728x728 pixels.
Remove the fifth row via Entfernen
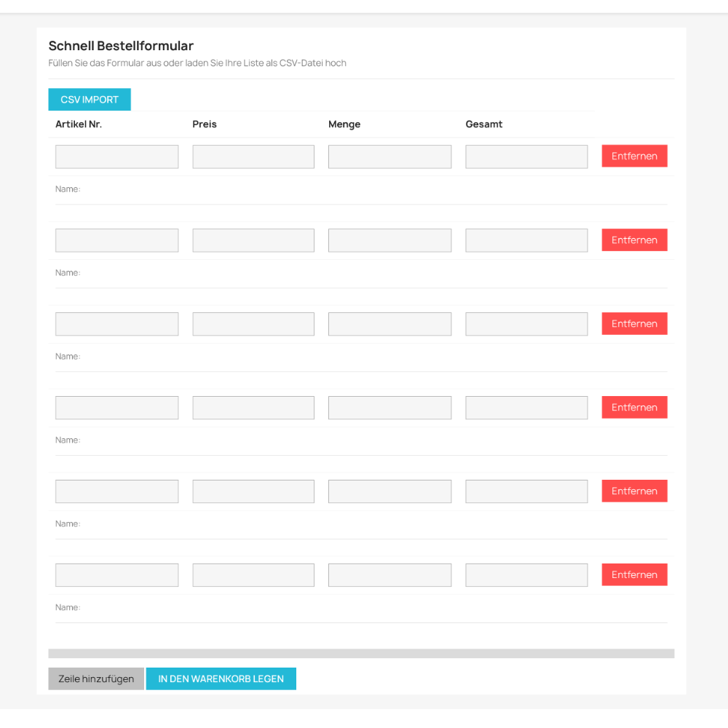634,491
